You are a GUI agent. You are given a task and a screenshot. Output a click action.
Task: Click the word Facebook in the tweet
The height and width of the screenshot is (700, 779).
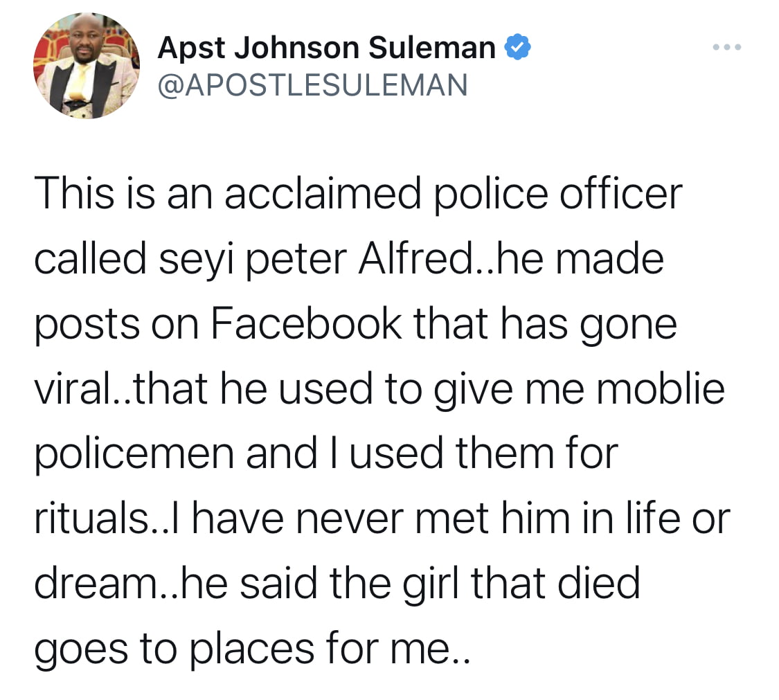pos(306,325)
